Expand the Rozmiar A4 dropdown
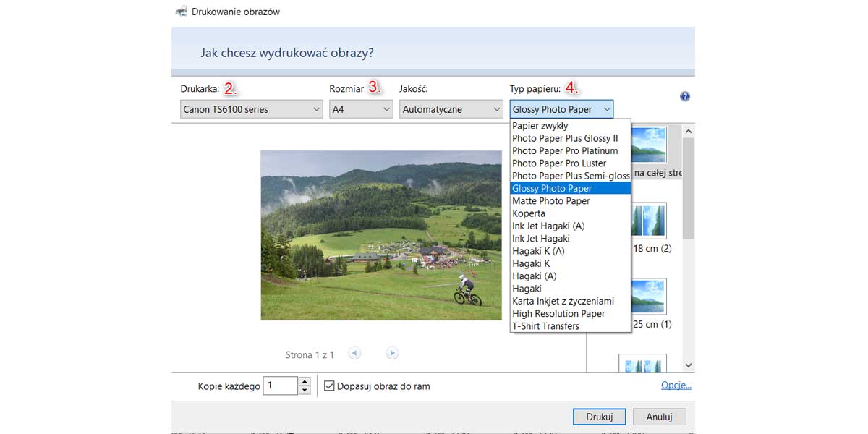The width and height of the screenshot is (868, 434). click(x=360, y=109)
